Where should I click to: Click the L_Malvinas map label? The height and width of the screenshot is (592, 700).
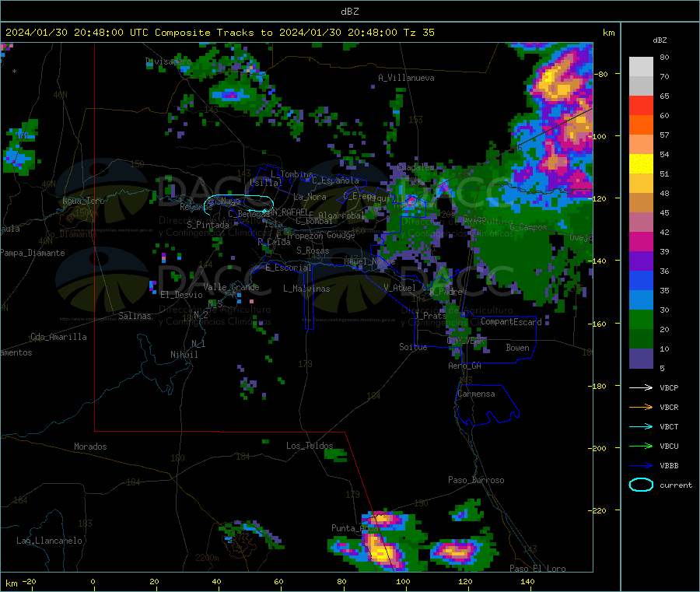click(306, 289)
